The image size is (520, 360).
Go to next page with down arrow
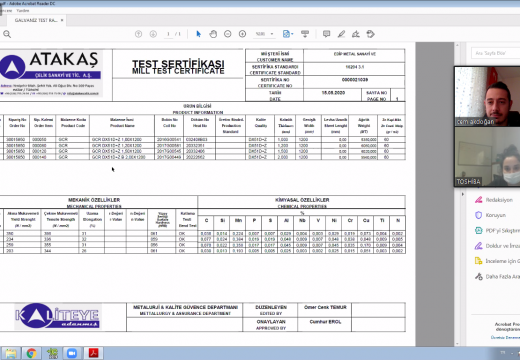coord(153,34)
